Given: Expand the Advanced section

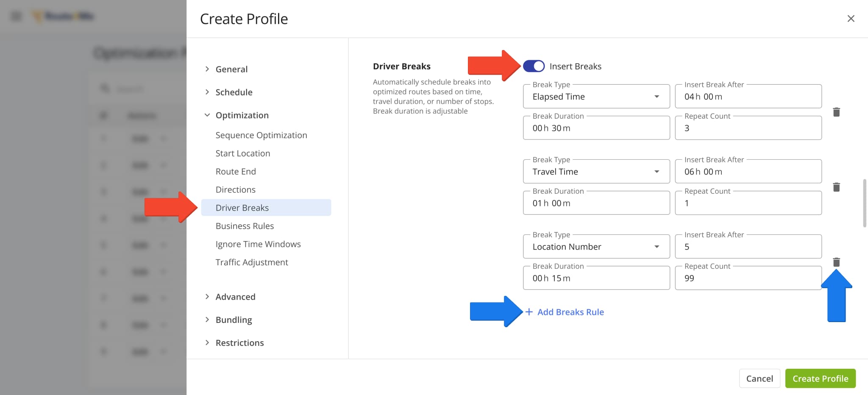Looking at the screenshot, I should (235, 297).
